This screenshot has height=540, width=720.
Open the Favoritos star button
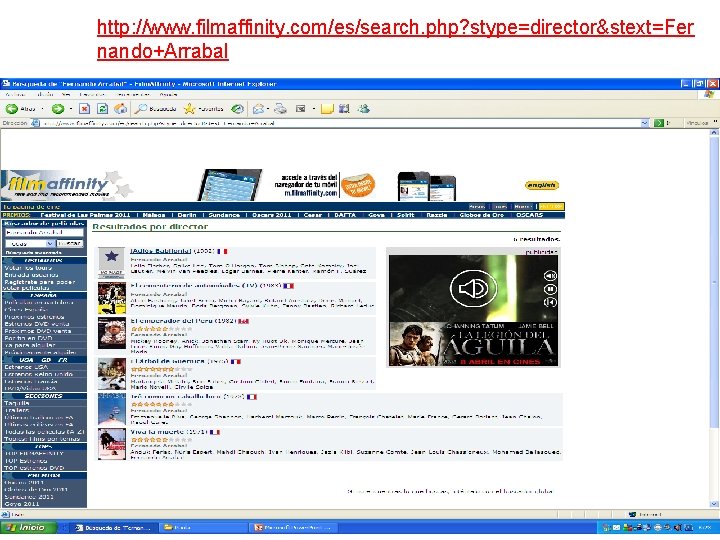click(x=203, y=109)
